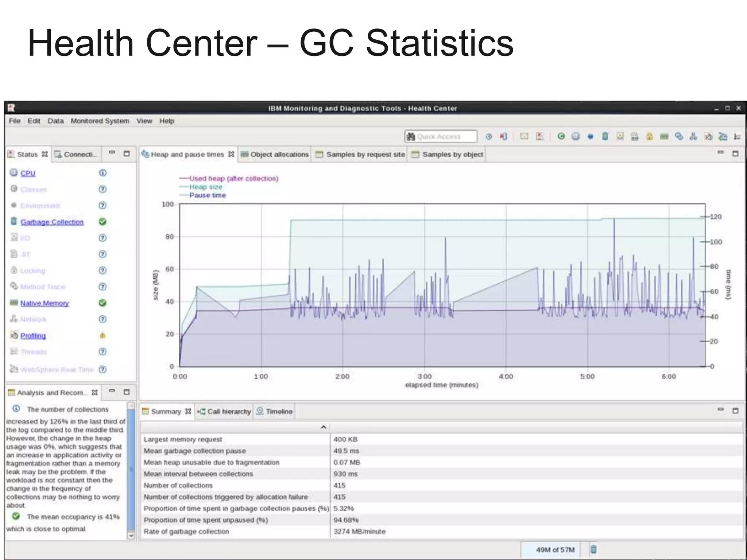Open the Help menu

coord(167,121)
